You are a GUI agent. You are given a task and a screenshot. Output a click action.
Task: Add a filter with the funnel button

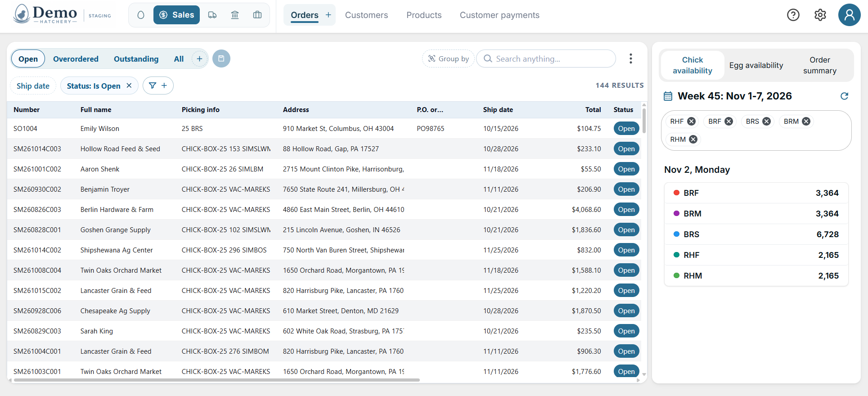[158, 85]
